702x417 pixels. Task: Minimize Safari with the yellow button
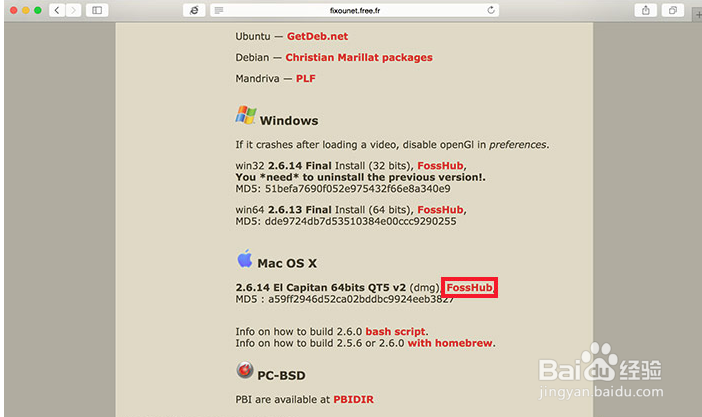(26, 10)
